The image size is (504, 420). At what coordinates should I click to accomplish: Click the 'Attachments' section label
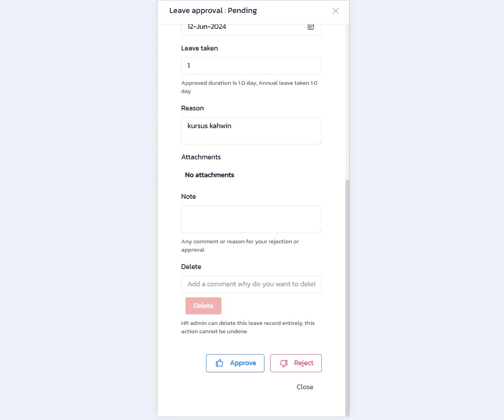point(201,157)
